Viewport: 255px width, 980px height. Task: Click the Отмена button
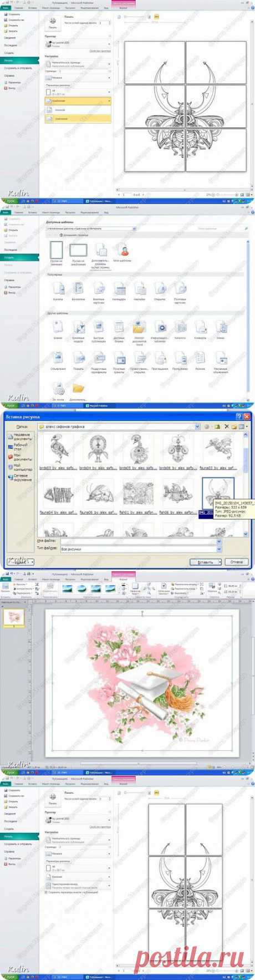[x=237, y=562]
